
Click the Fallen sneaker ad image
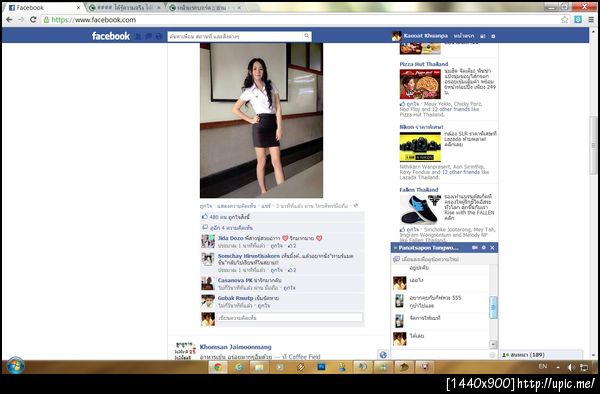pyautogui.click(x=420, y=210)
